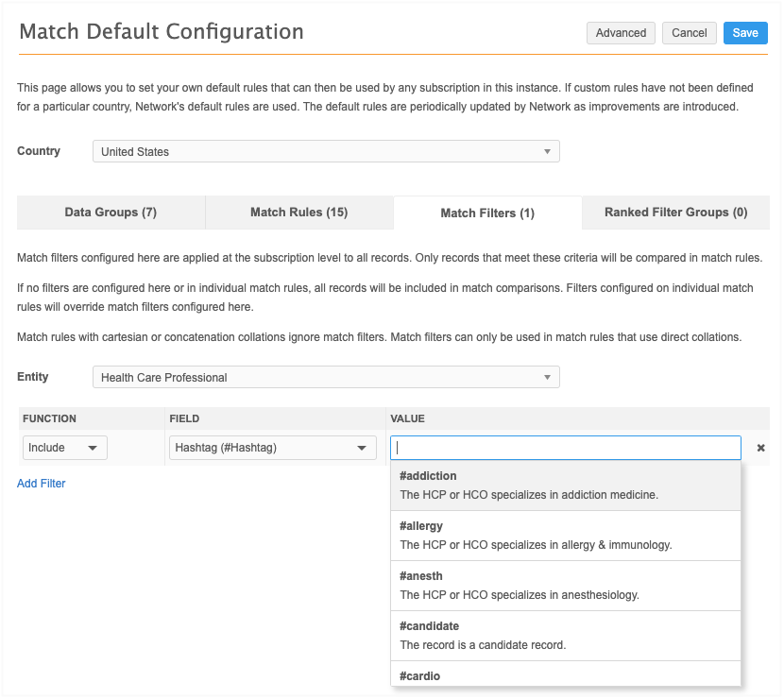Click the Advanced button

point(621,33)
